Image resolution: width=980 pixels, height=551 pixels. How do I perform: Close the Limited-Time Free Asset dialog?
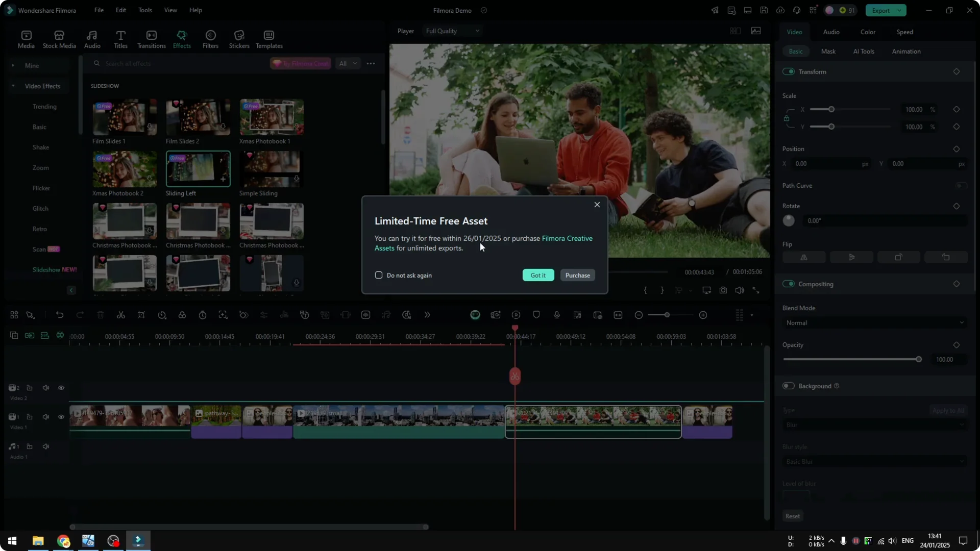(x=597, y=205)
